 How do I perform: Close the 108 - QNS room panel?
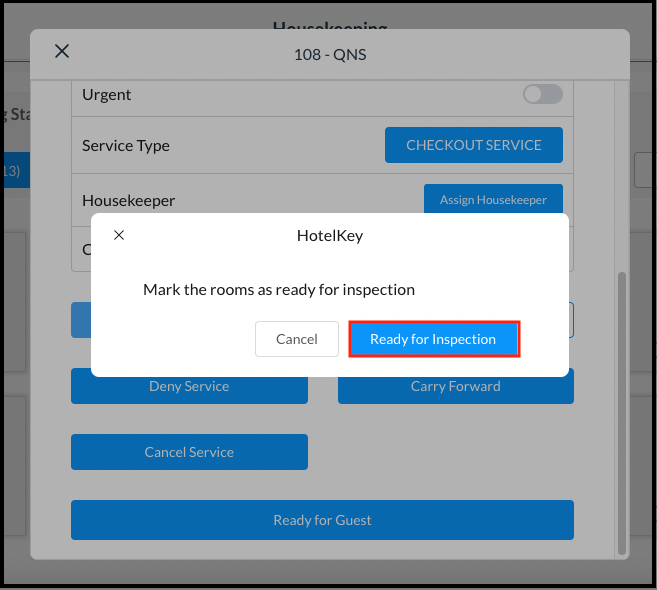[x=62, y=51]
